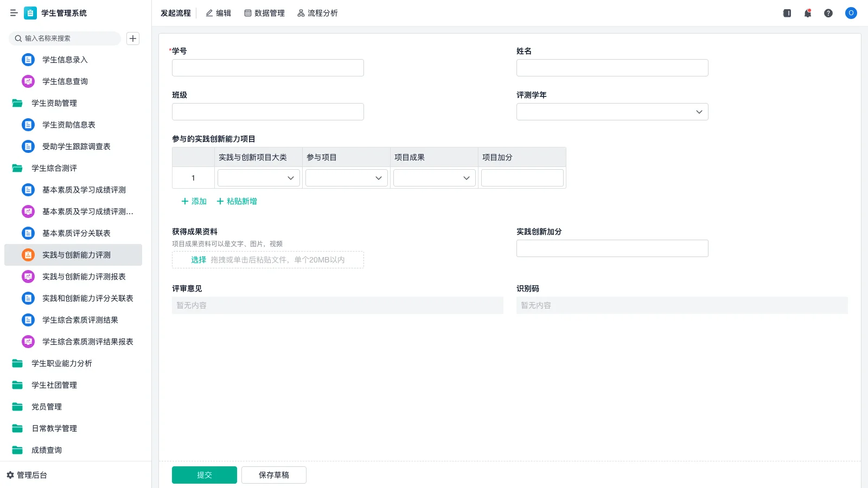This screenshot has width=868, height=488.
Task: Open 流程分析 via the flowchart icon
Action: click(301, 13)
